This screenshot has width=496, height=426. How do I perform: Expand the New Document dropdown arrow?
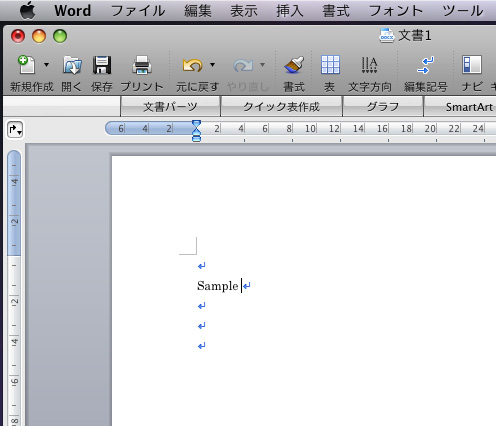[x=46, y=65]
